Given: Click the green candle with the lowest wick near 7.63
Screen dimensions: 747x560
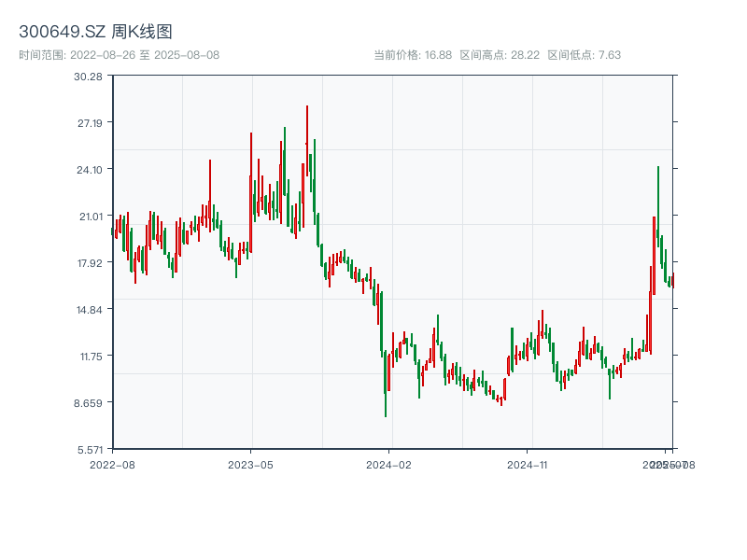Looking at the screenshot, I should tap(386, 384).
